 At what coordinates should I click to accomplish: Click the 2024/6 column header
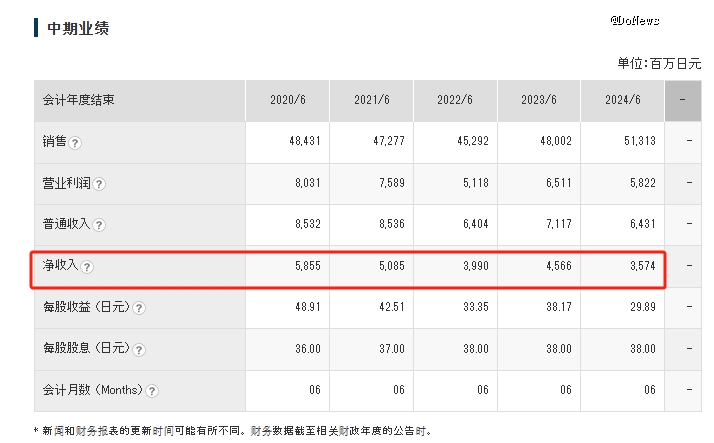[623, 100]
